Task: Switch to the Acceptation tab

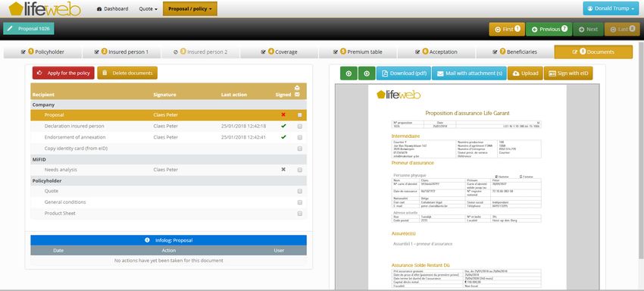Action: (x=436, y=52)
